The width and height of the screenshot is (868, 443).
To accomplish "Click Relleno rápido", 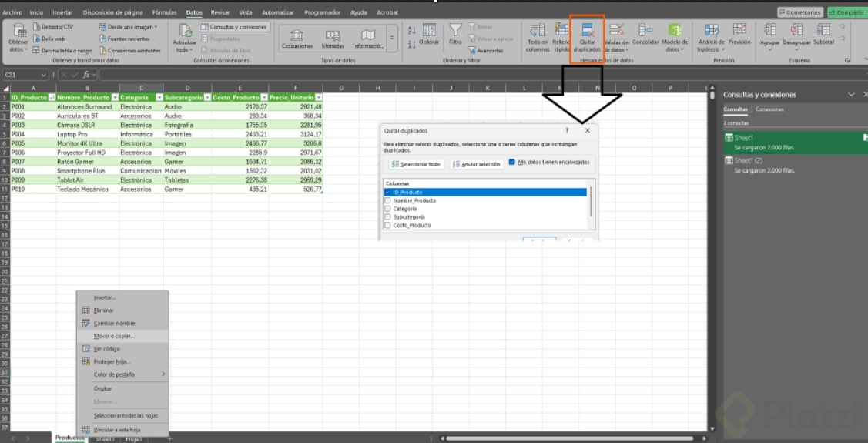I will (562, 37).
